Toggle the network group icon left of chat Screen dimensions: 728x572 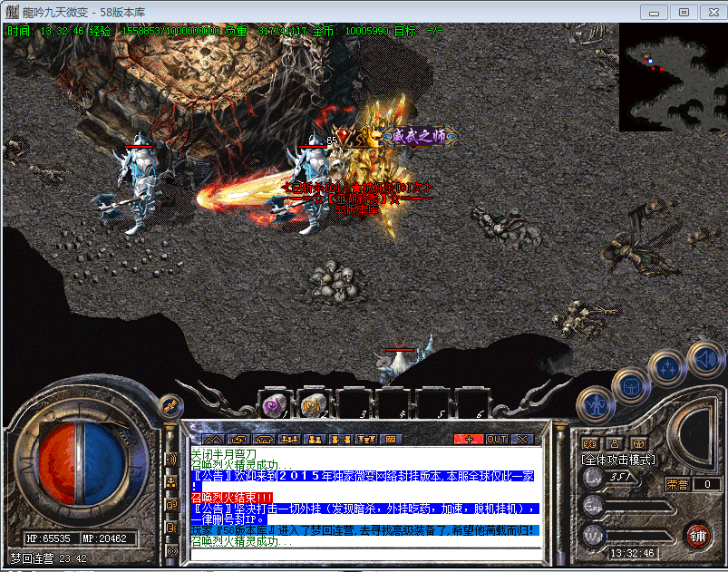coord(171,482)
